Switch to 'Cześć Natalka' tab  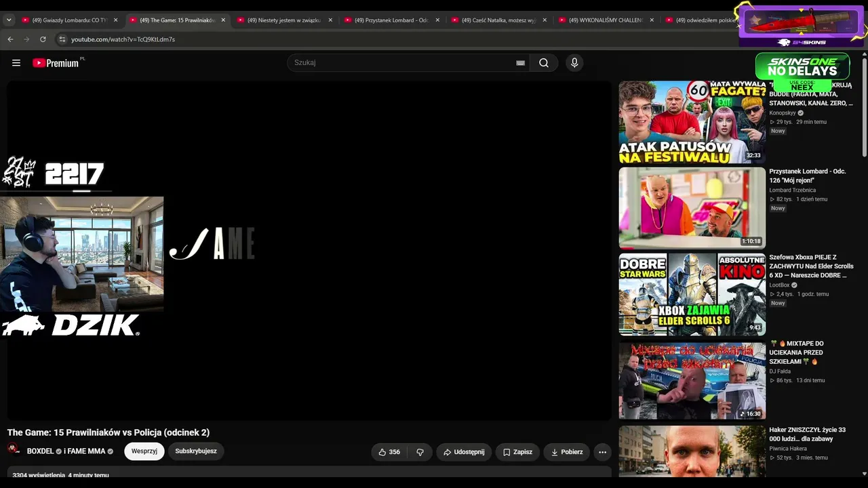[499, 20]
